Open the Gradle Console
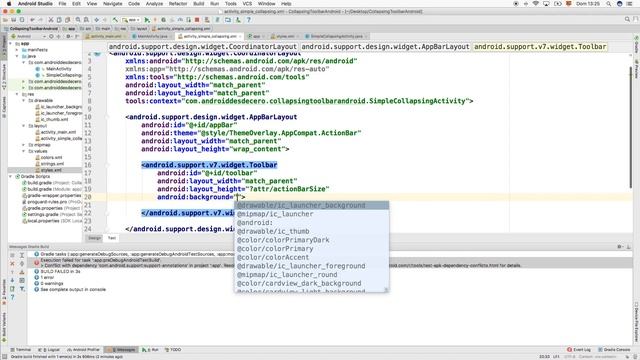The height and width of the screenshot is (360, 640). coord(614,350)
